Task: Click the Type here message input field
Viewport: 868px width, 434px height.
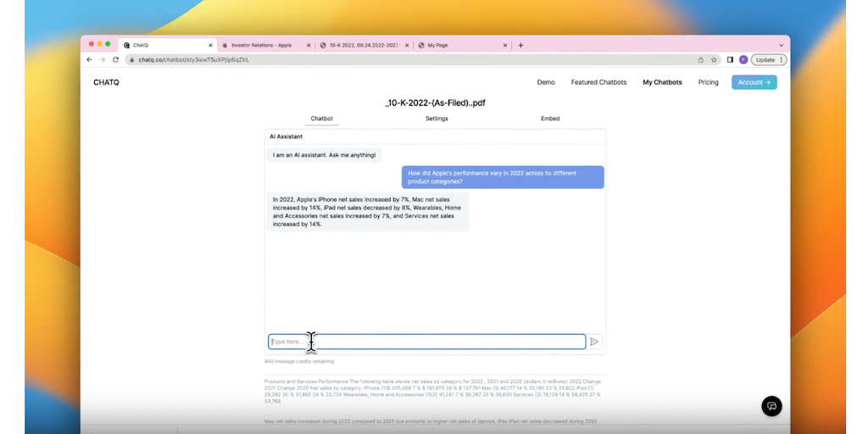Action: click(427, 342)
